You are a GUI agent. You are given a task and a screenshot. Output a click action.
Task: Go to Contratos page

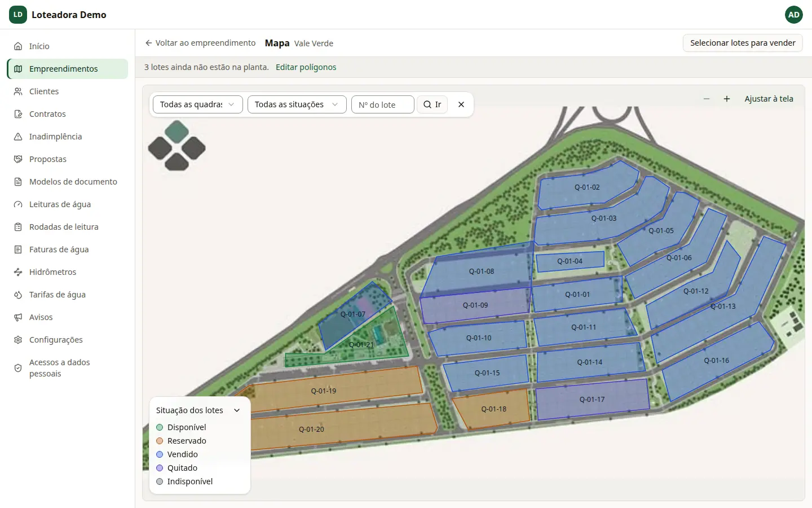[x=68, y=114]
